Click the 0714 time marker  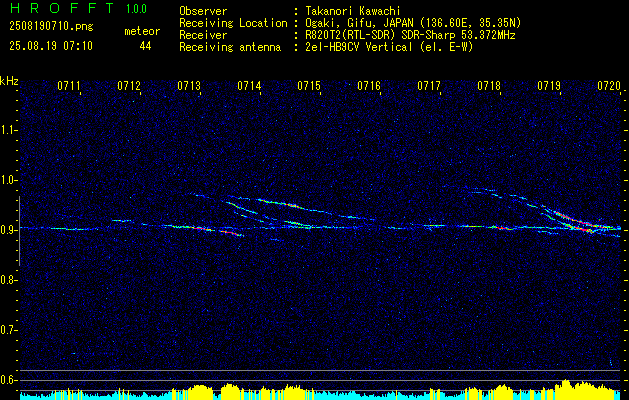[249, 86]
